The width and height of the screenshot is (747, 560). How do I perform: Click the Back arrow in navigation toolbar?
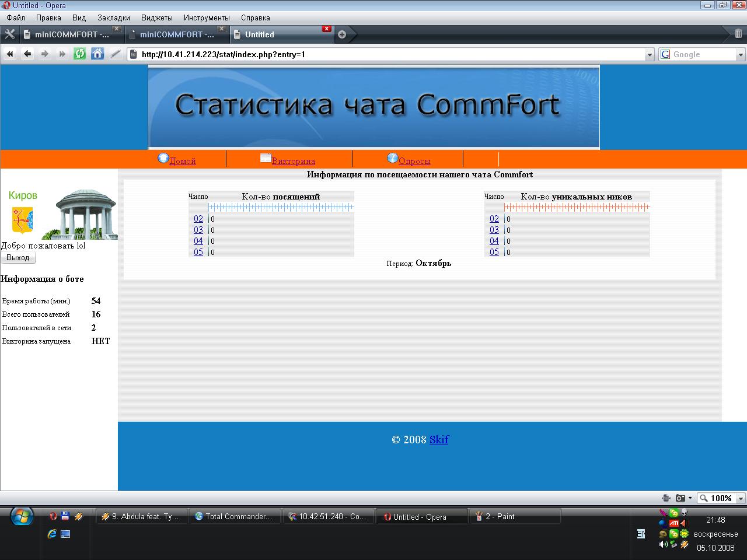tap(27, 54)
